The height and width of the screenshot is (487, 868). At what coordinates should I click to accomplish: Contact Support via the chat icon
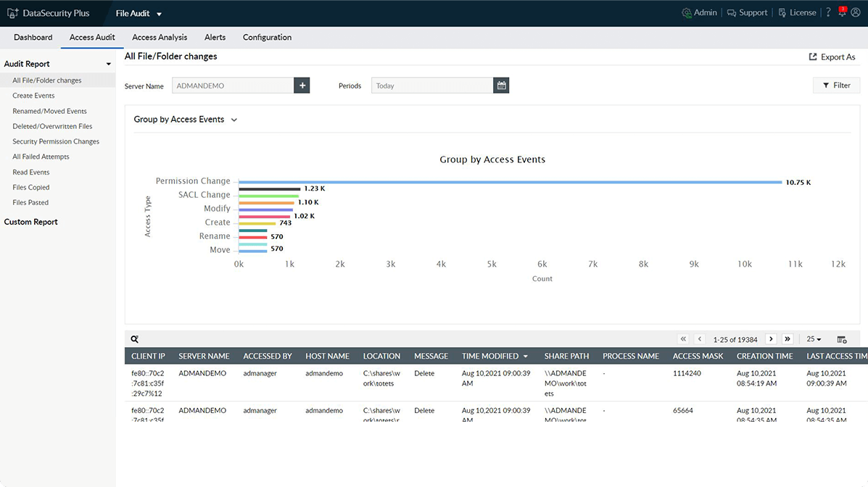pyautogui.click(x=746, y=12)
